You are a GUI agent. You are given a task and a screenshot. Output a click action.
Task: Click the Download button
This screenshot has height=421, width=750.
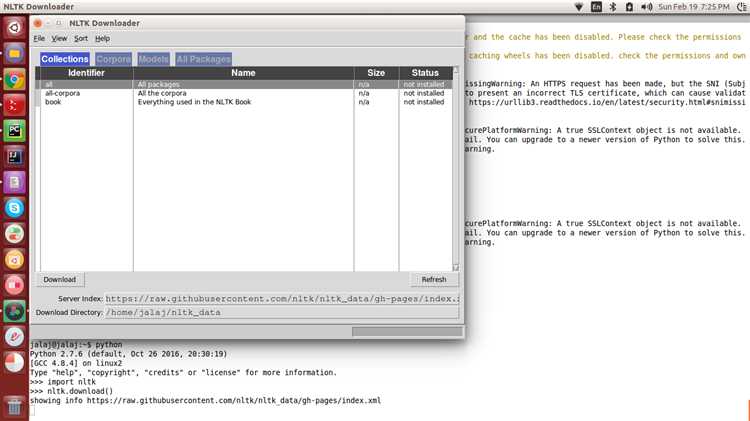pos(60,279)
